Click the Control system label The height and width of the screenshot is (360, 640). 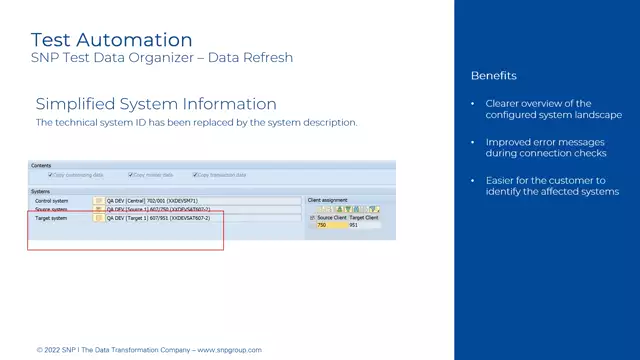pos(51,201)
